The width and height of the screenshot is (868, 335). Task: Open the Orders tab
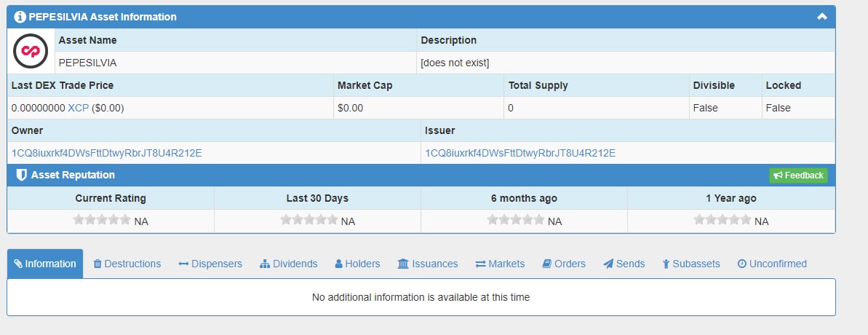click(564, 264)
